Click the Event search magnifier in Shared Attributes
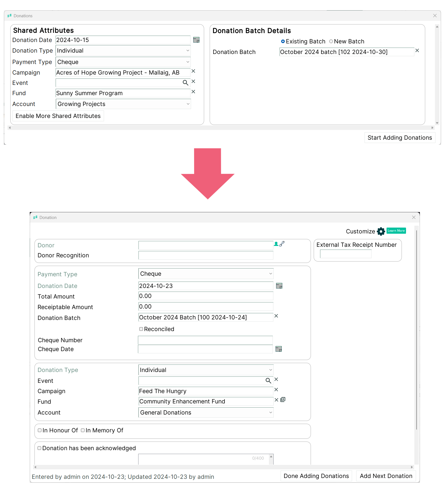 point(185,83)
